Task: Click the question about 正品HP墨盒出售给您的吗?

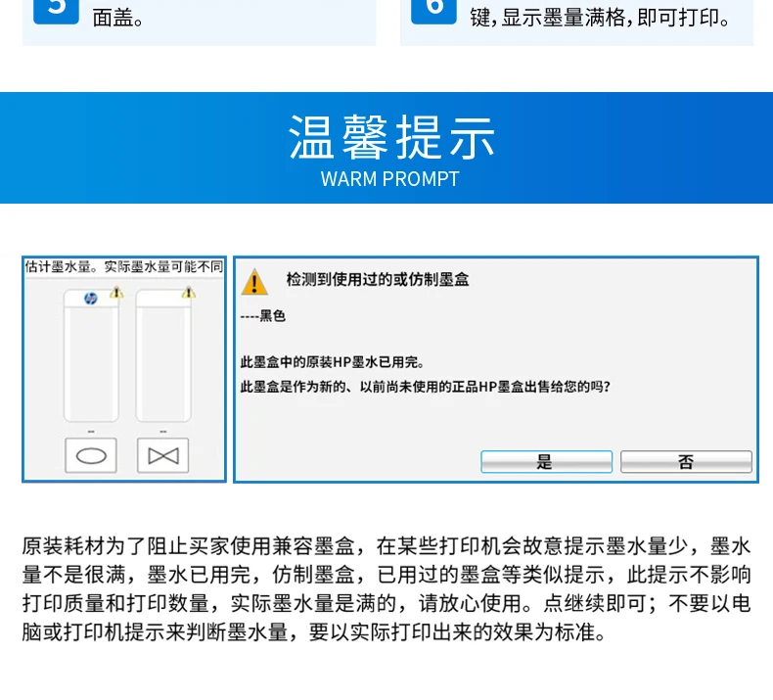Action: [425, 387]
